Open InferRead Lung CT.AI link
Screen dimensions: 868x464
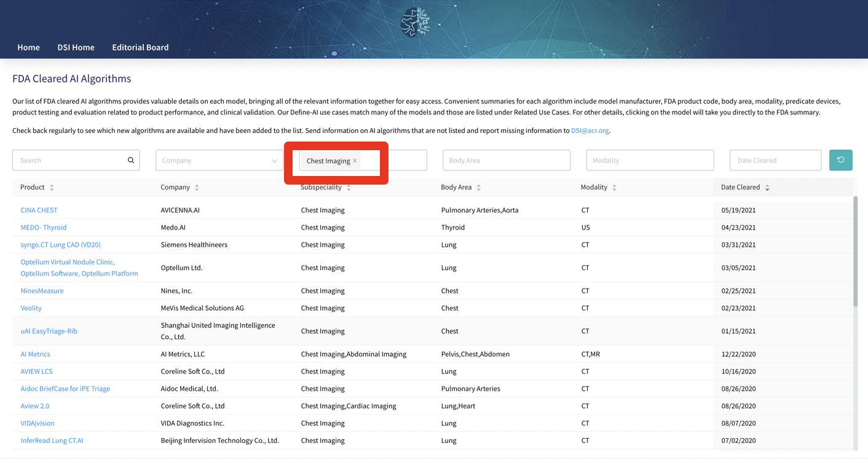tap(52, 440)
